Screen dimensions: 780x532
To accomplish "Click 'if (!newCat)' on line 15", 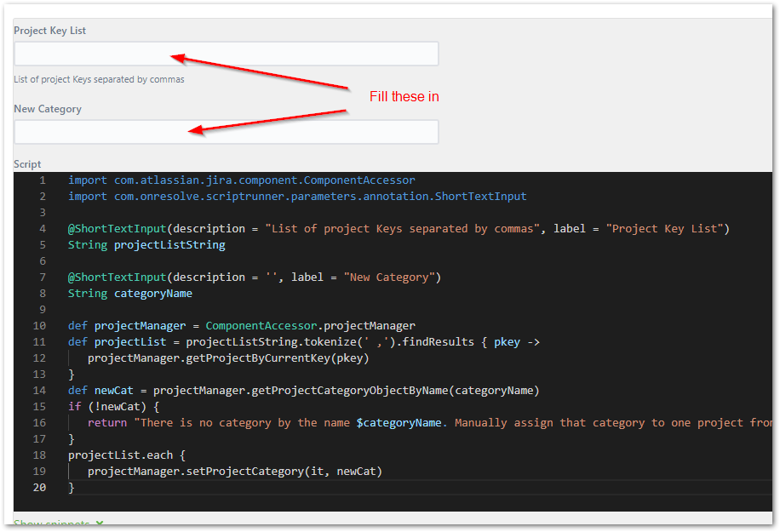I will [x=107, y=407].
